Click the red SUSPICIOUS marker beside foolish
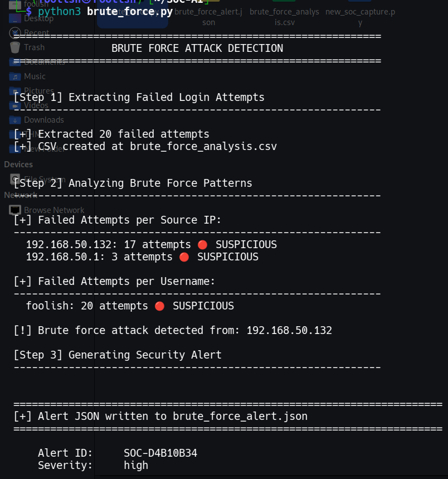448x479 pixels. pos(159,306)
